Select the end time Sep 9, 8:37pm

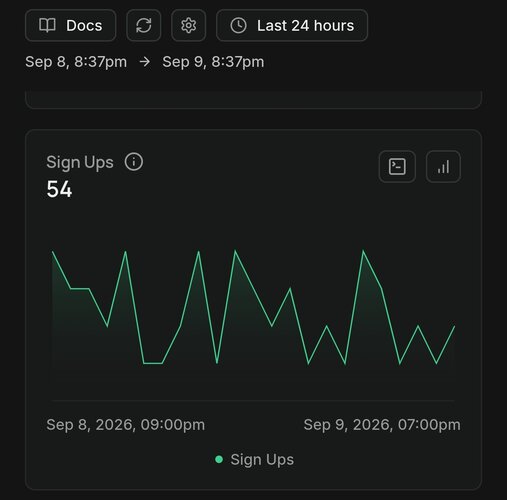click(x=213, y=62)
